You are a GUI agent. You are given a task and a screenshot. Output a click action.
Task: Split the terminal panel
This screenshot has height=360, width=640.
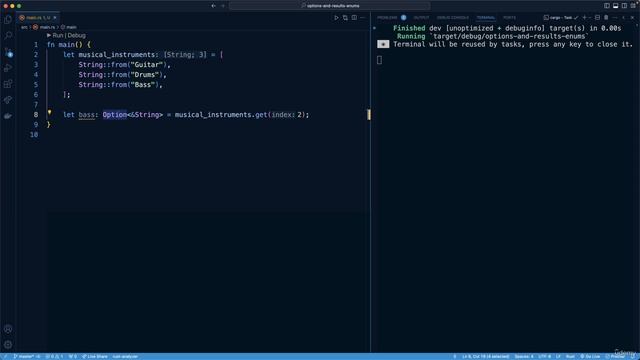[x=598, y=18]
